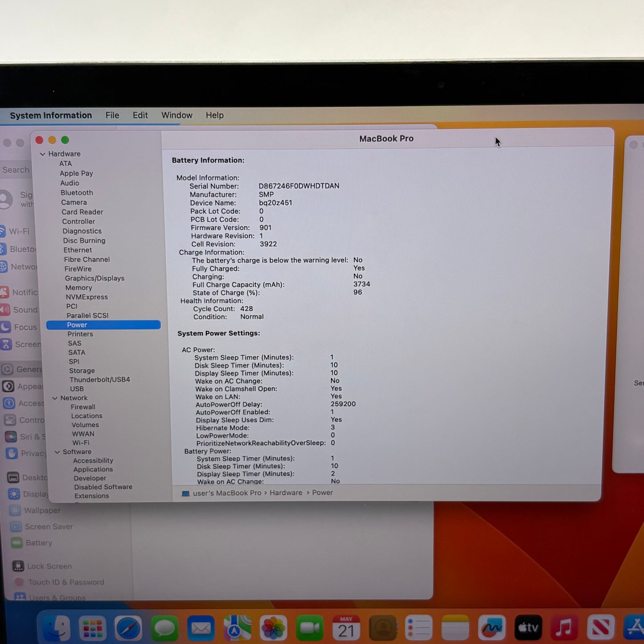Select Applications under Software

tap(93, 469)
